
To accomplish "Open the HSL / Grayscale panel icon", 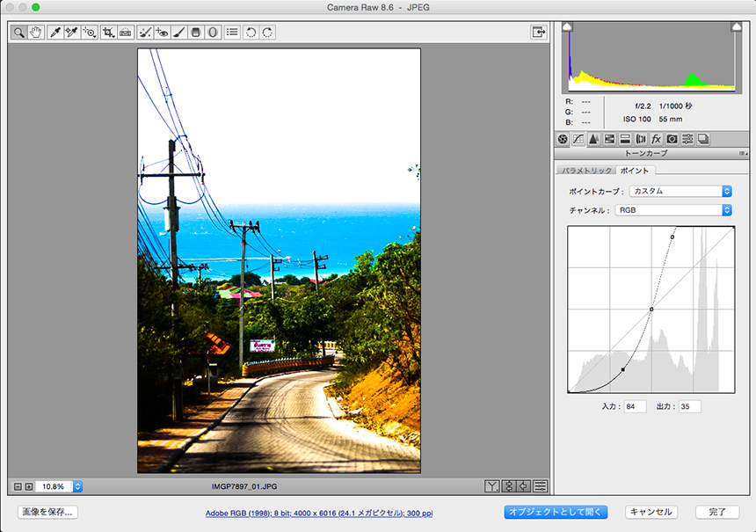I will coord(609,140).
